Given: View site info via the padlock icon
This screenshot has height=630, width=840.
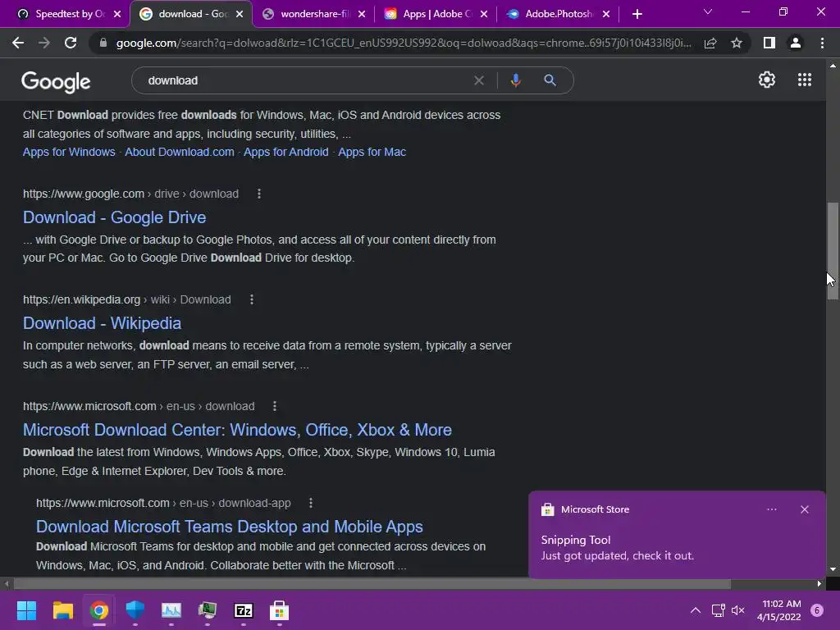Looking at the screenshot, I should click(x=103, y=43).
